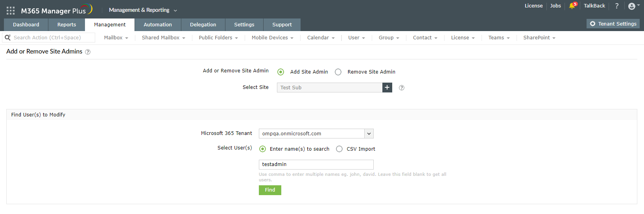Choose Enter name(s) to search option
Image resolution: width=644 pixels, height=214 pixels.
262,149
